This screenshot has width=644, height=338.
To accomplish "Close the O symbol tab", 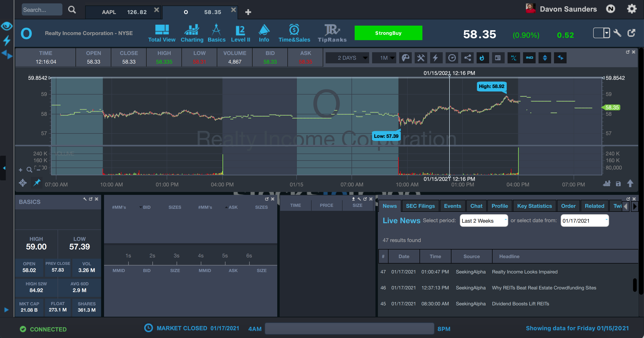I will click(233, 10).
